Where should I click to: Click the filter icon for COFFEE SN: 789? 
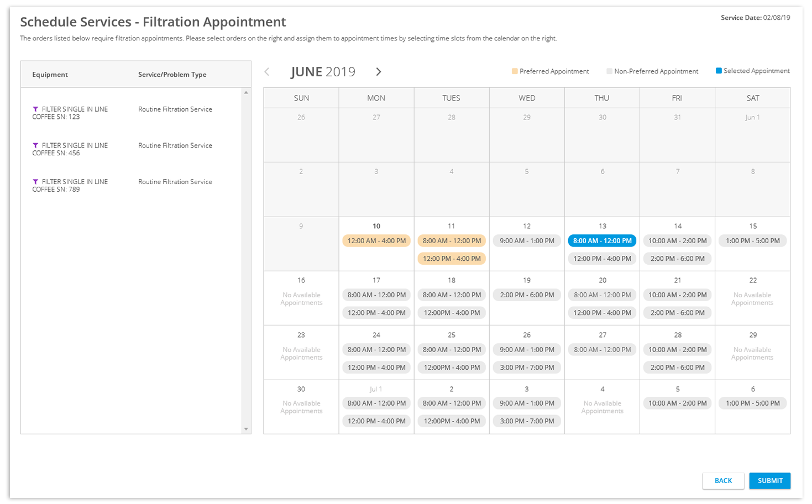[35, 182]
